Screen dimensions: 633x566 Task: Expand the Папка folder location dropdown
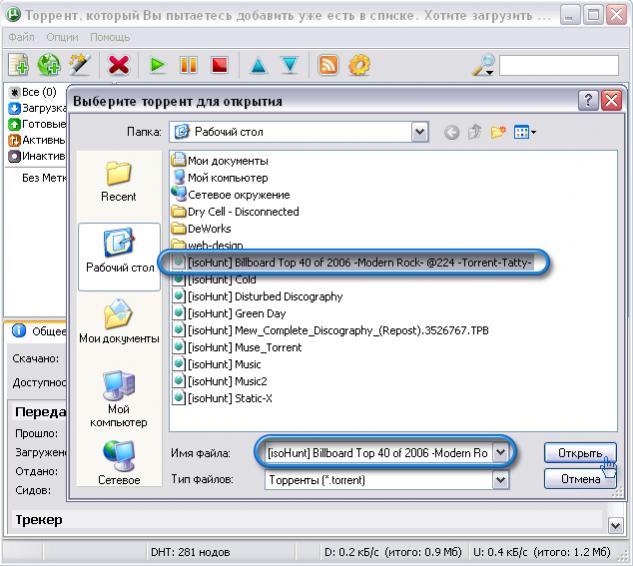point(421,131)
